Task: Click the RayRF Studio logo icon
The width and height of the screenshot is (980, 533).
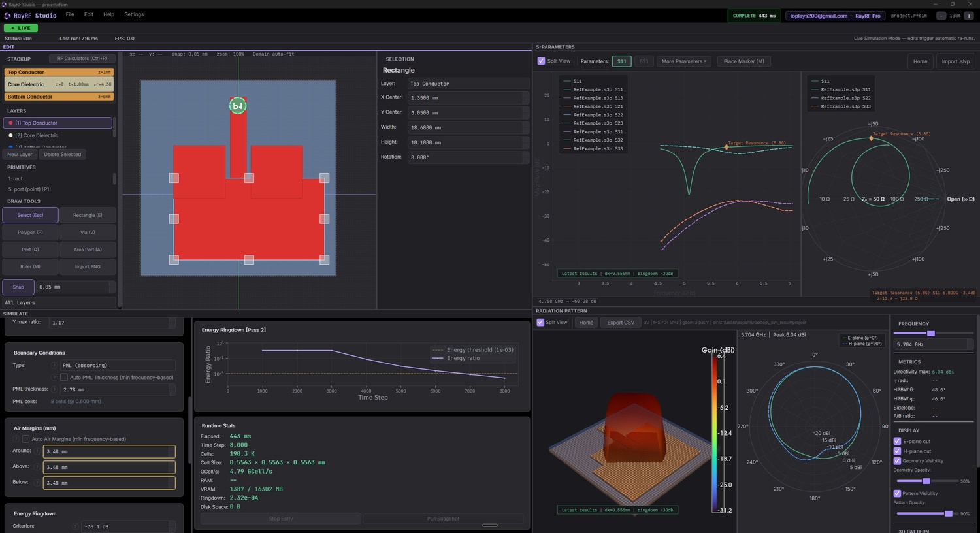Action: 8,15
